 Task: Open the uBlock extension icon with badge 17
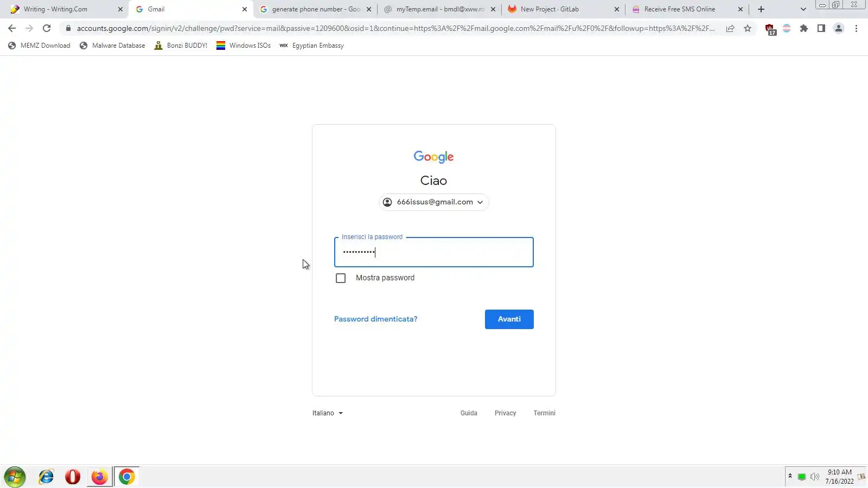tap(770, 29)
